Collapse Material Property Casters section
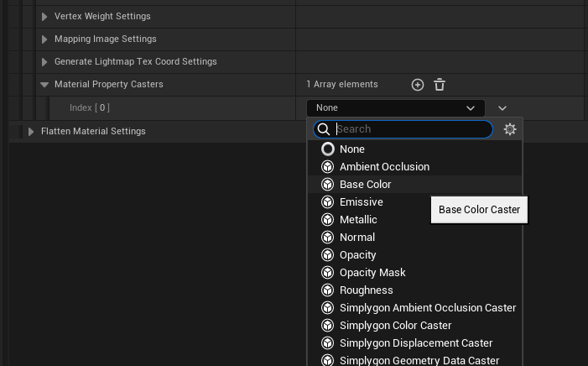 (44, 85)
